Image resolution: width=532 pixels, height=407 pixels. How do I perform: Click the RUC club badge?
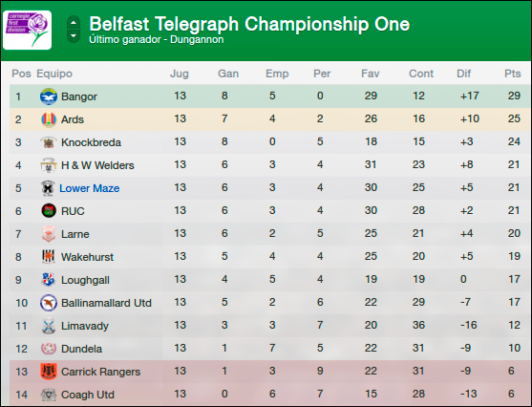point(49,211)
